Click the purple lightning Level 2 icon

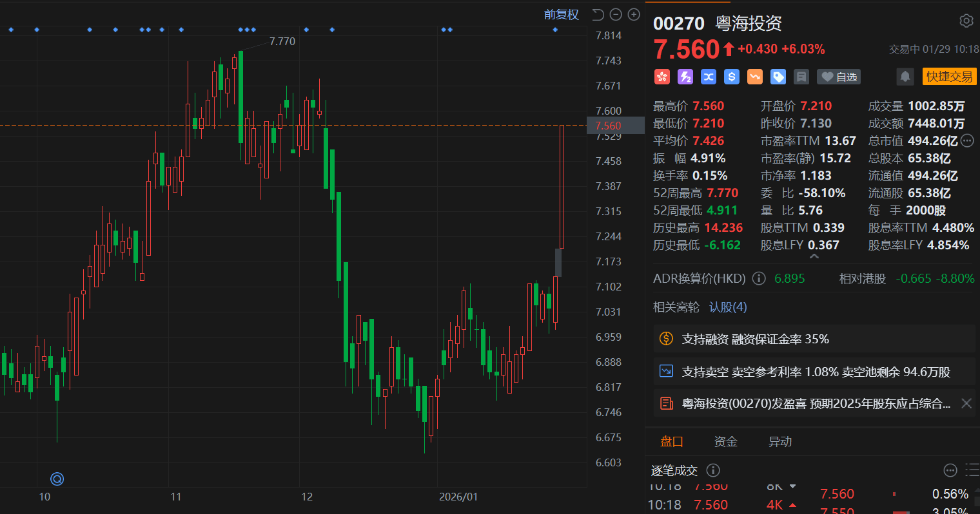[x=685, y=77]
